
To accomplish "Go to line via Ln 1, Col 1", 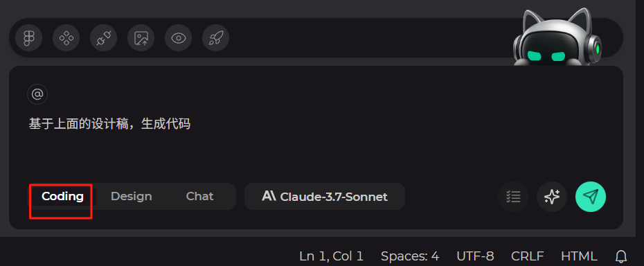I will (x=332, y=256).
